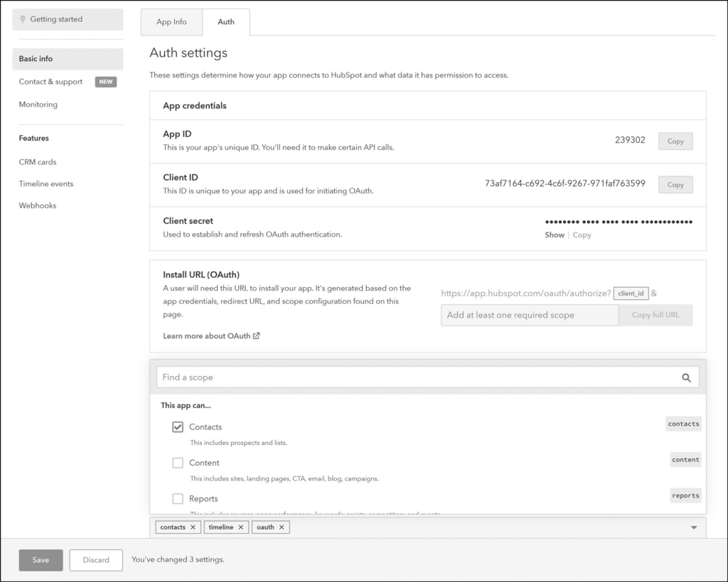Select Timeline events in the sidebar
The image size is (728, 582).
(x=45, y=183)
